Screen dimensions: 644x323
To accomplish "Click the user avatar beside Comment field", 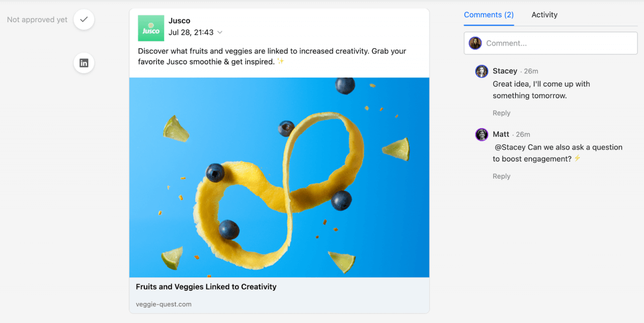I will coord(475,43).
